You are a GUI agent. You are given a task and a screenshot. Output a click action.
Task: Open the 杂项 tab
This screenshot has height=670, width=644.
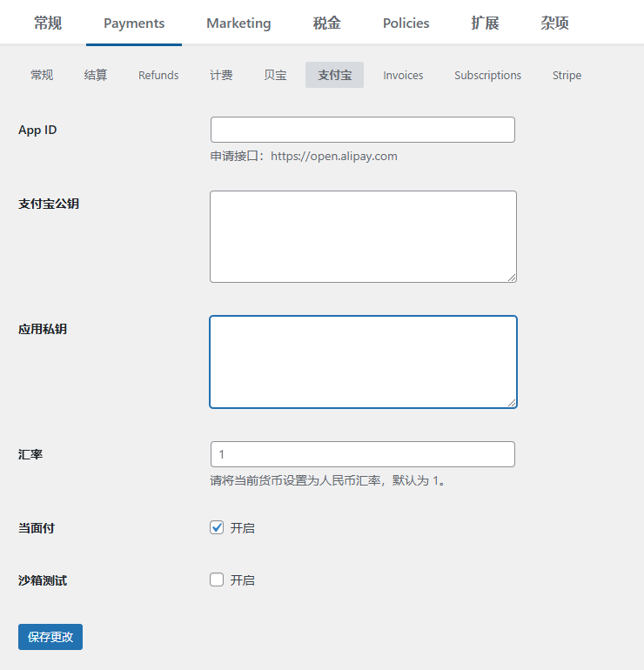tap(554, 23)
